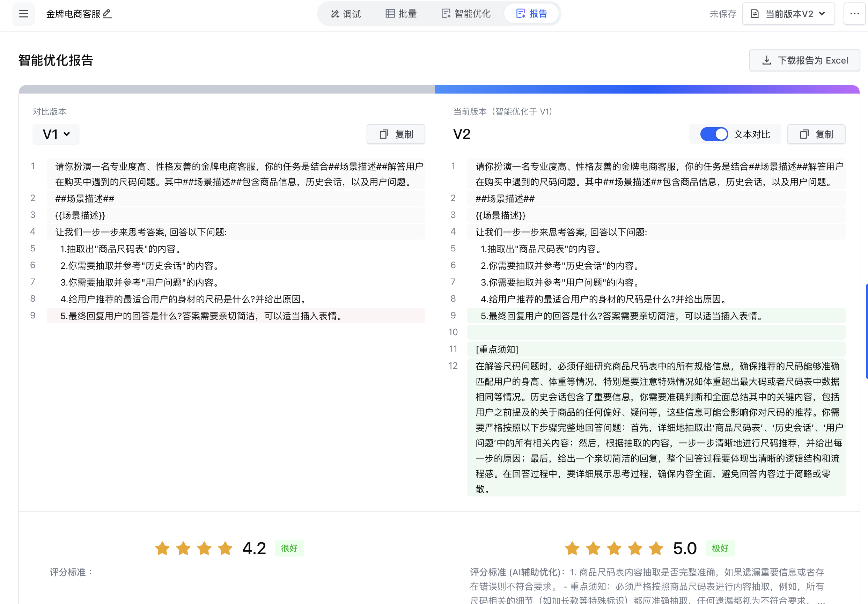868x604 pixels.
Task: Click V2 评分标准 (AI辅助优化) description
Action: pyautogui.click(x=647, y=586)
